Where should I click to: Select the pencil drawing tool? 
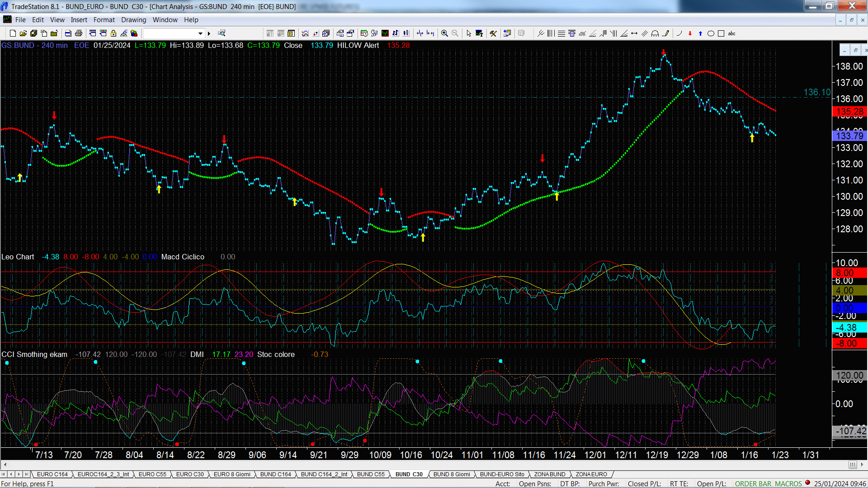pyautogui.click(x=665, y=33)
